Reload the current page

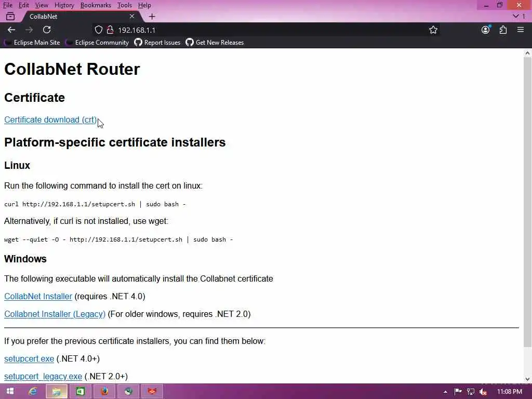(47, 30)
